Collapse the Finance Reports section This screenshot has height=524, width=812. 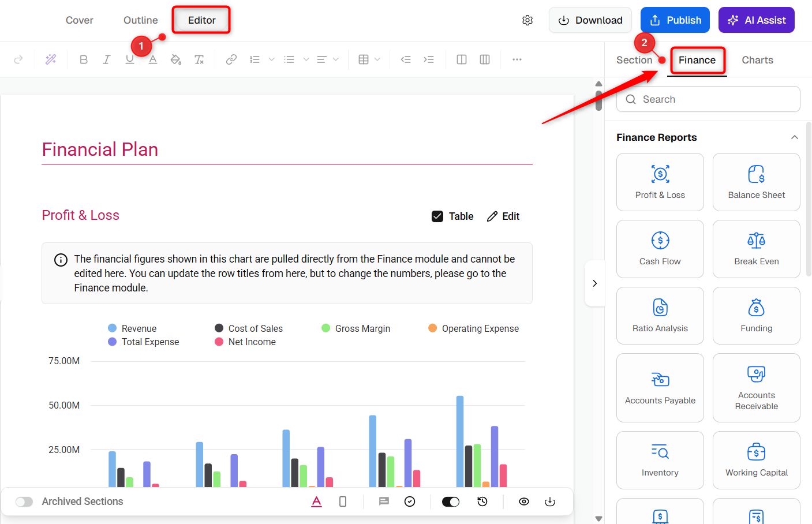pos(795,137)
